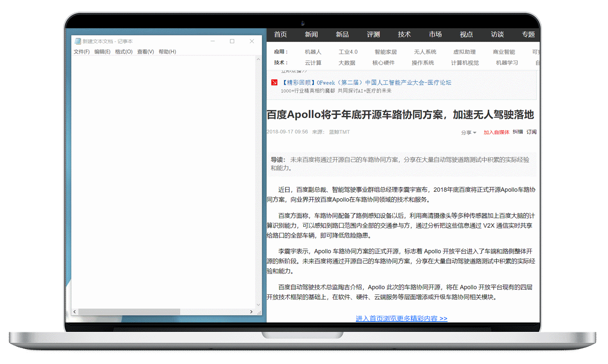Close the Notepad window

(252, 41)
